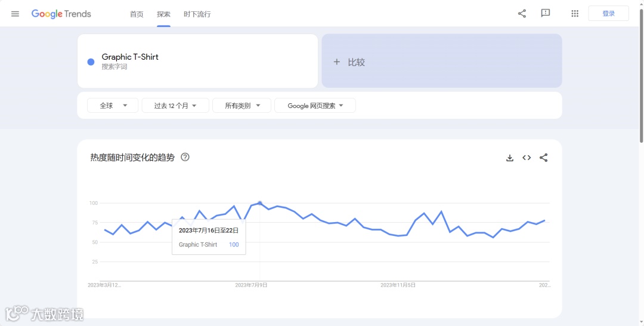
Task: Share the interest over time chart
Action: tap(543, 158)
